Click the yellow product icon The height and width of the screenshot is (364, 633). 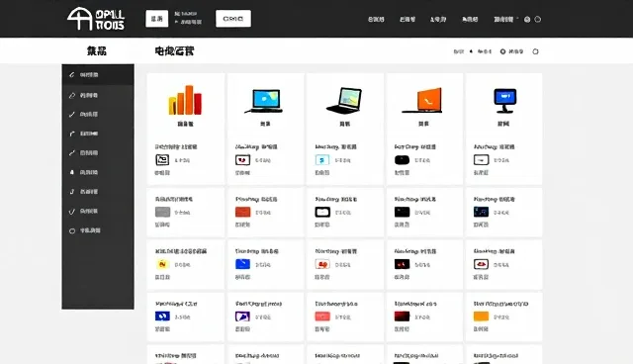click(x=162, y=264)
